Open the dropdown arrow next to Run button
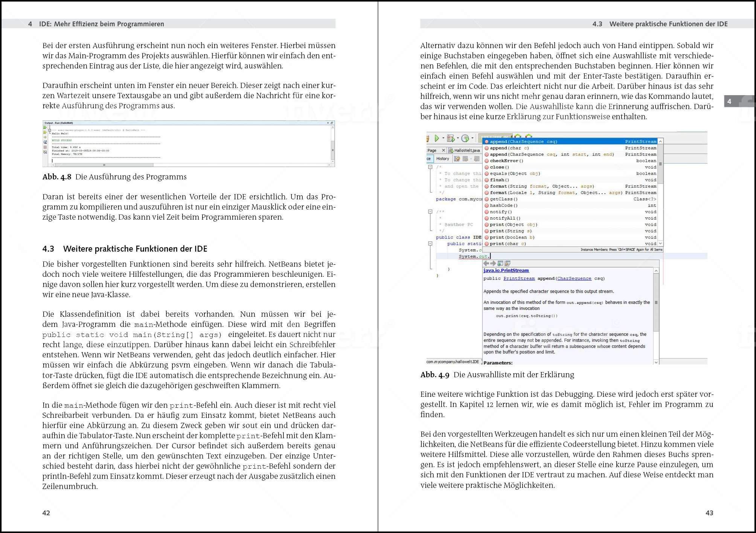Viewport: 756px width, 533px height. click(443, 138)
